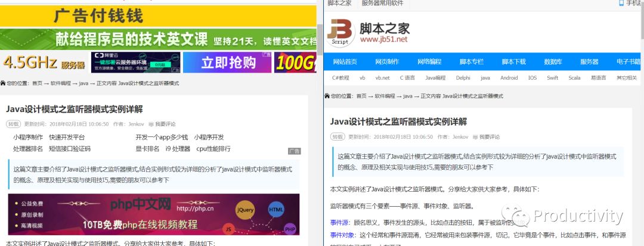644x246 pixels.
Task: Open the 短信接口验证码 ad link
Action: [70, 149]
